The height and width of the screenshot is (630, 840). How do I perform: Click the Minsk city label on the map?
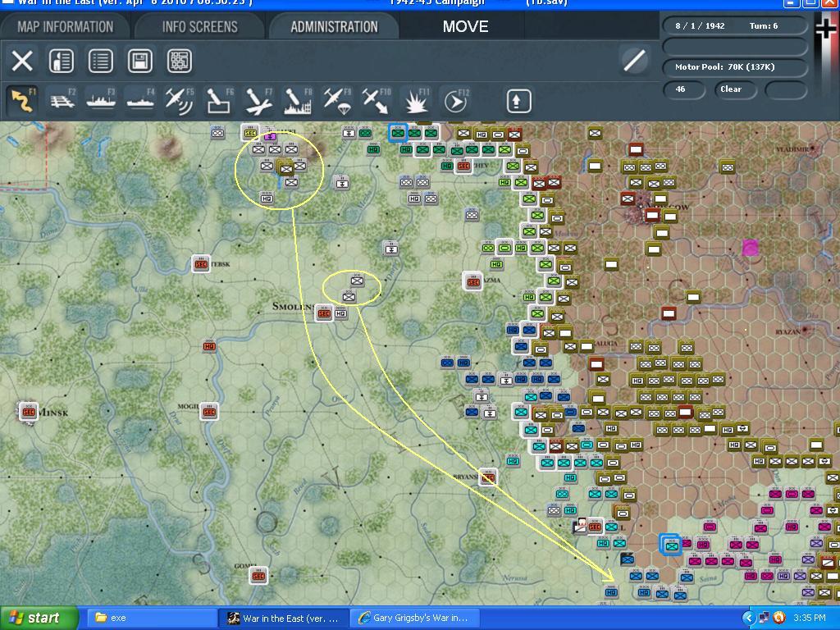[53, 413]
